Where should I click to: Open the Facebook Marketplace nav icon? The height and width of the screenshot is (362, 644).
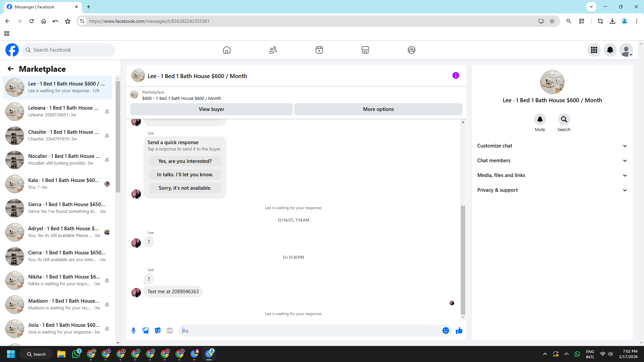(365, 50)
